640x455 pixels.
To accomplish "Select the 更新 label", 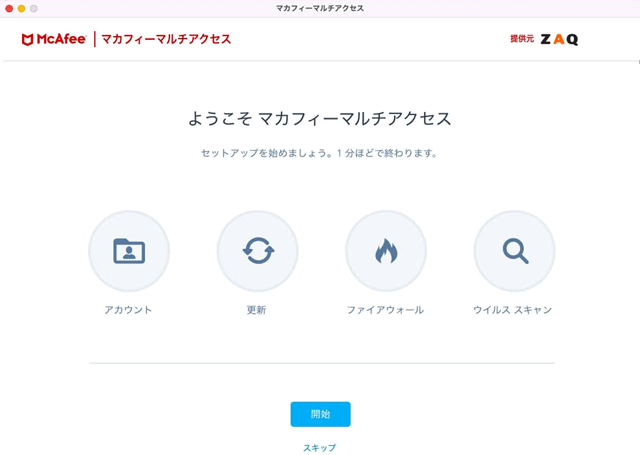I will (x=256, y=310).
